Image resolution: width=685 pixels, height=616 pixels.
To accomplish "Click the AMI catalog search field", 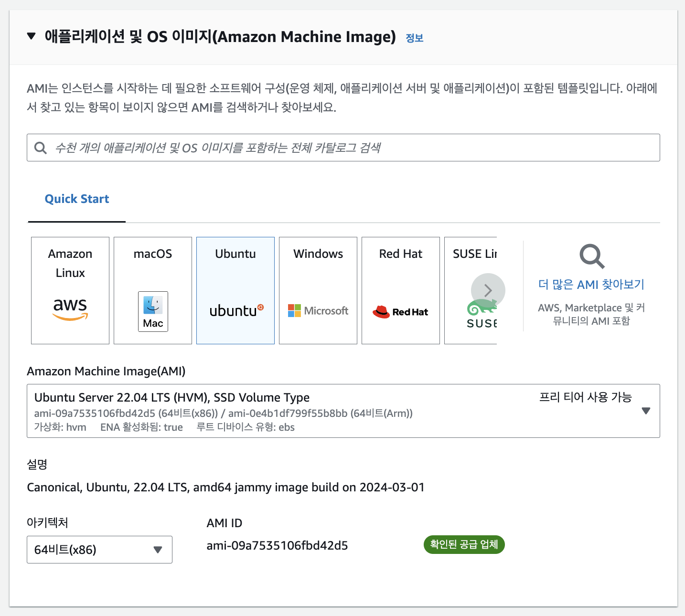I will coord(343,148).
